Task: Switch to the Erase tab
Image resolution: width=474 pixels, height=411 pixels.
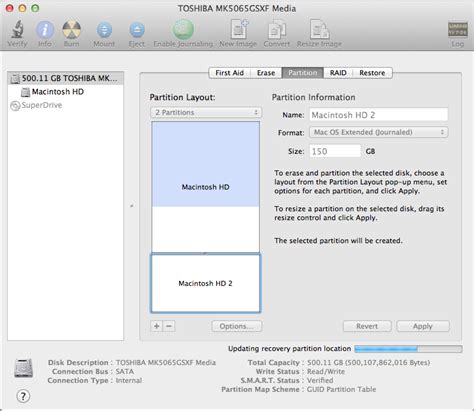Action: (266, 73)
